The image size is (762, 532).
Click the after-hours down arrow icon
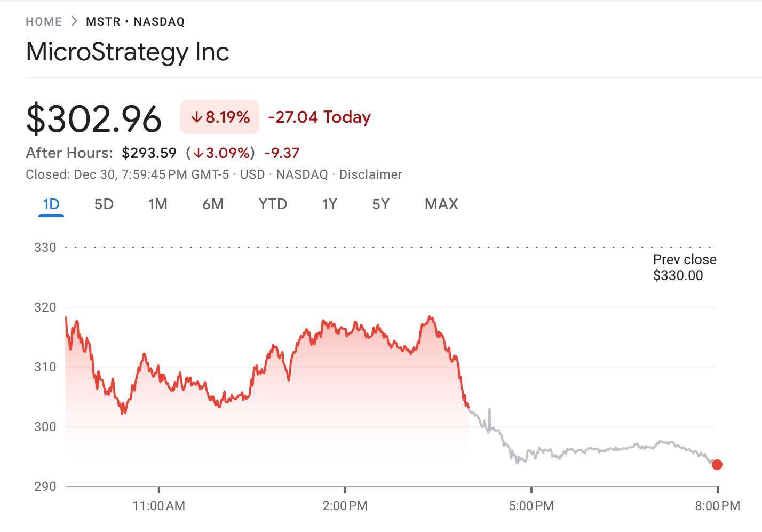pyautogui.click(x=199, y=154)
